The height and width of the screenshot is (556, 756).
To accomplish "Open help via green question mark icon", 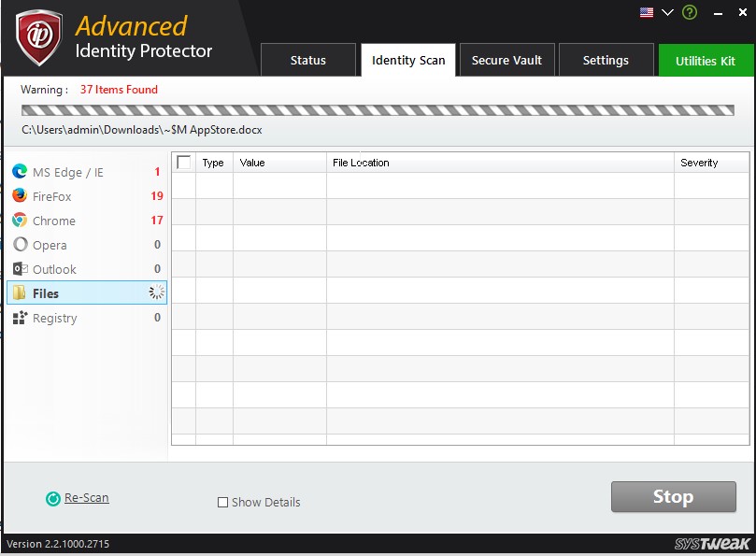I will pyautogui.click(x=690, y=12).
